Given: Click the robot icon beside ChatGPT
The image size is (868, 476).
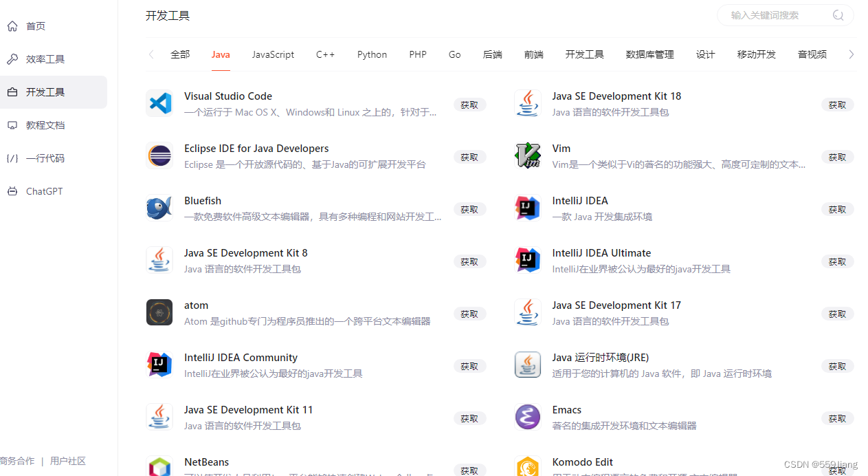Looking at the screenshot, I should [x=12, y=191].
